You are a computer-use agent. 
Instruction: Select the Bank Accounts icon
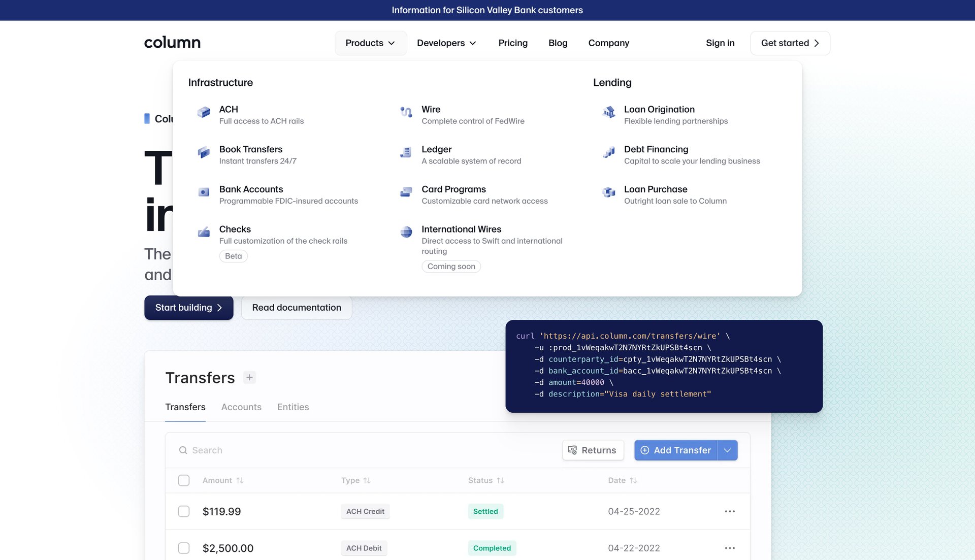(203, 192)
